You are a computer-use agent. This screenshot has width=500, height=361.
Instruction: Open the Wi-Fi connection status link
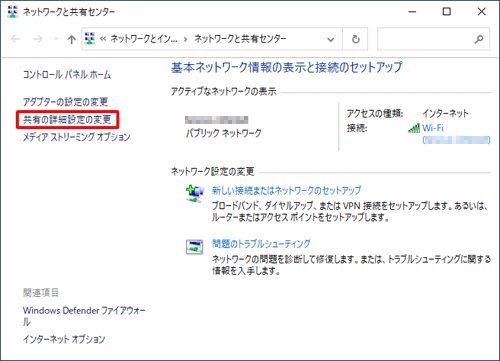(x=433, y=128)
